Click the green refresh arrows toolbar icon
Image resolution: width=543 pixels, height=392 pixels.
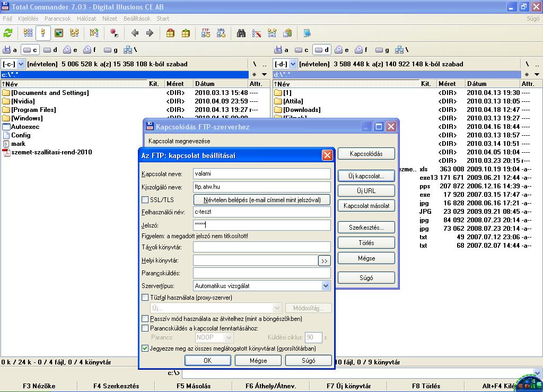click(x=8, y=33)
